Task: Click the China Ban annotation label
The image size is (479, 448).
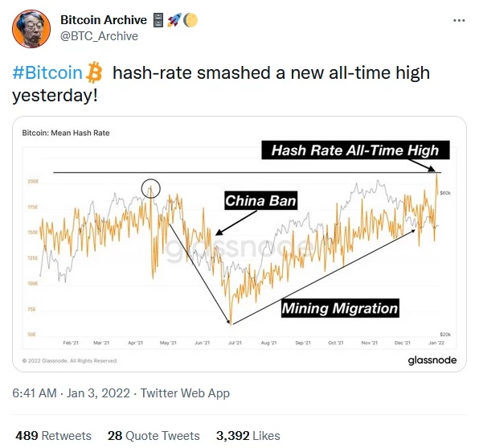Action: 261,200
